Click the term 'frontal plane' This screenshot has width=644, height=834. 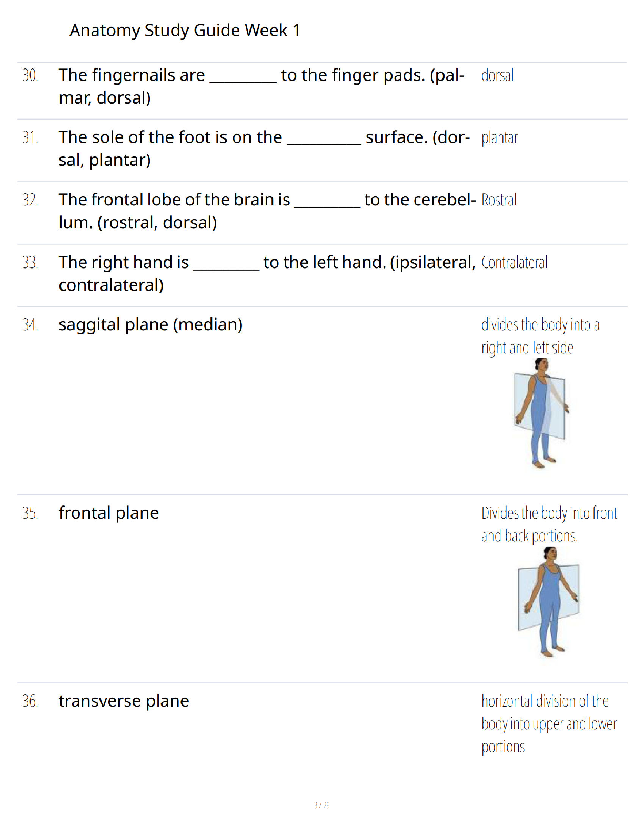click(x=108, y=513)
